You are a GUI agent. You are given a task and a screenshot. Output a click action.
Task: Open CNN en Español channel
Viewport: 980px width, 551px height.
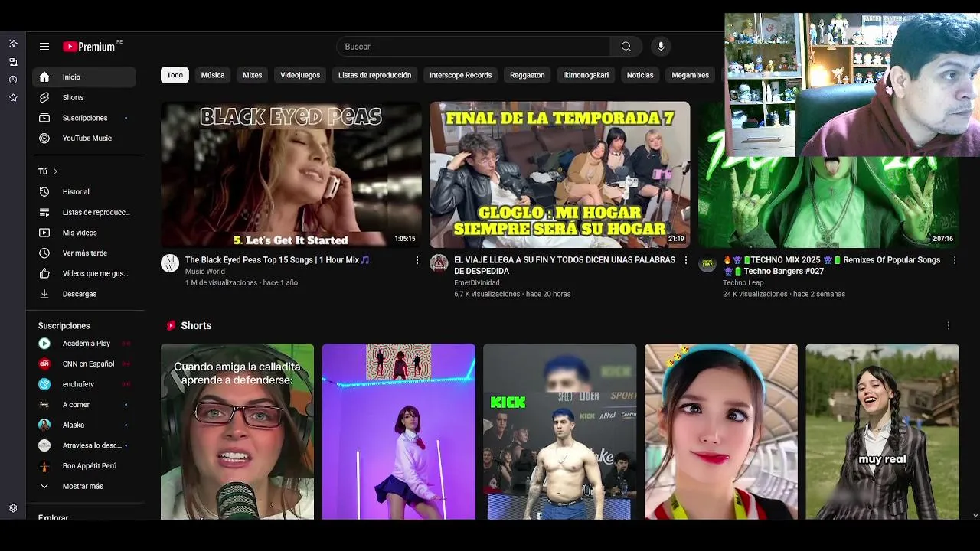84,364
